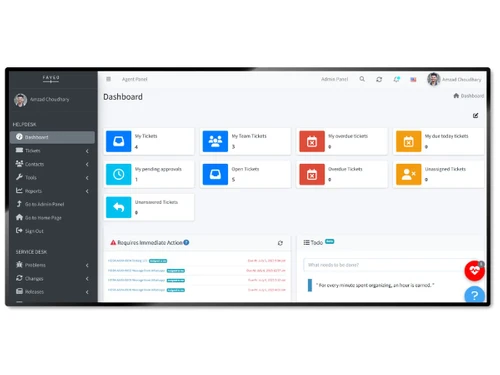500x375 pixels.
Task: Click the My Team Tickets label text
Action: click(x=249, y=136)
